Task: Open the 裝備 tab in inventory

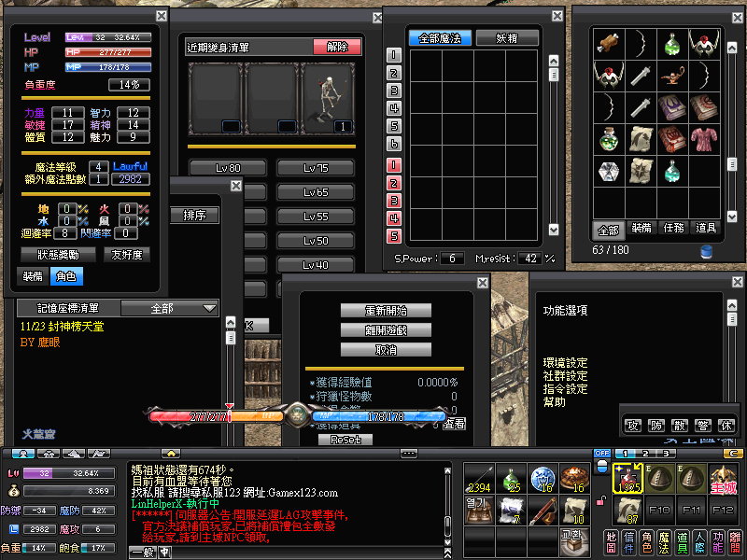Action: (641, 228)
